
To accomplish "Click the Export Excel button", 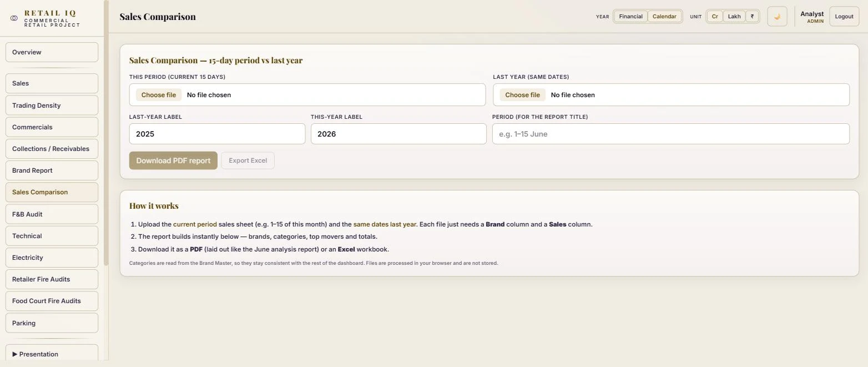I will coord(248,160).
